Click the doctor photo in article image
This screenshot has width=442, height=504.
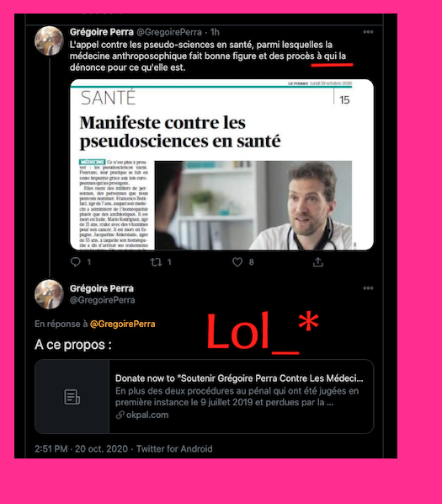(x=253, y=206)
